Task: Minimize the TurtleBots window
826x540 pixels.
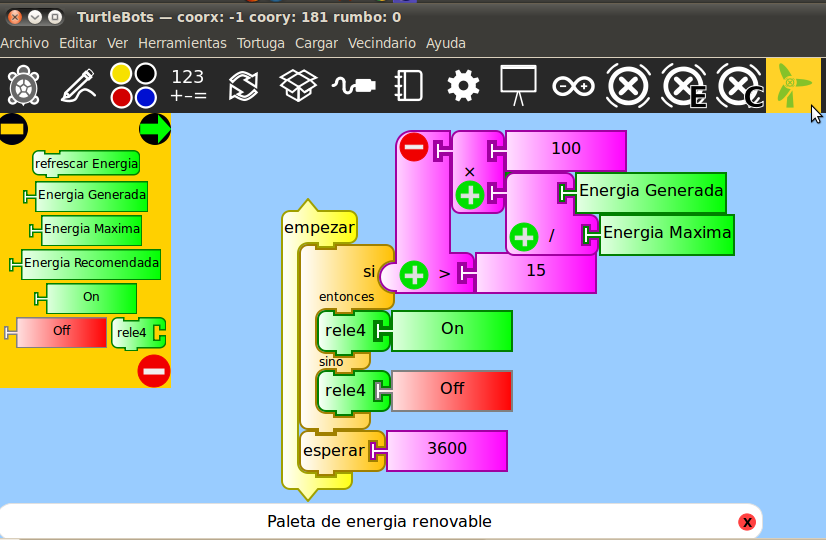Action: [35, 17]
